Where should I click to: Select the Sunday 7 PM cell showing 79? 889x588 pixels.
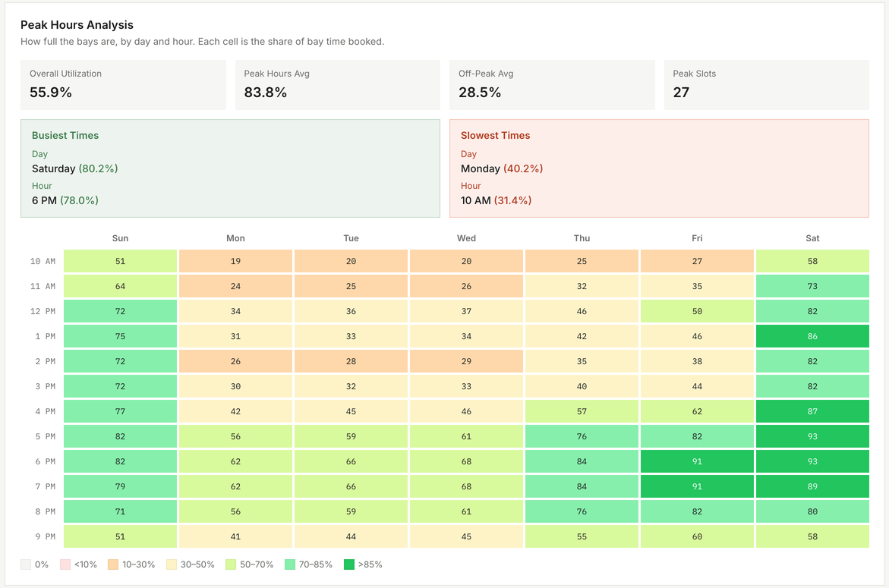tap(120, 486)
